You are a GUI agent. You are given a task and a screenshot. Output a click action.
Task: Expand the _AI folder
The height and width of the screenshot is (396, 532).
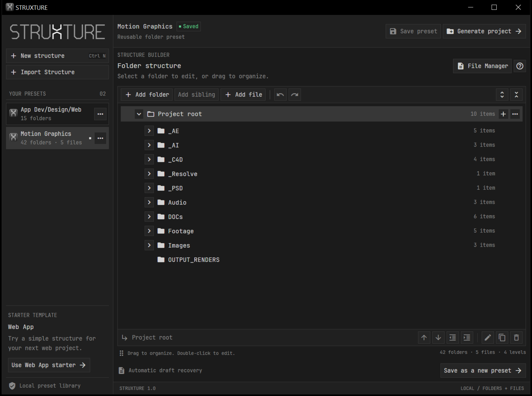[x=149, y=145]
